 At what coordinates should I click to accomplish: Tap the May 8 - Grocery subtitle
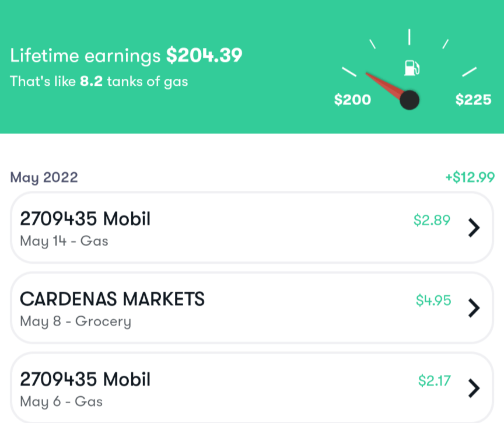click(x=75, y=321)
